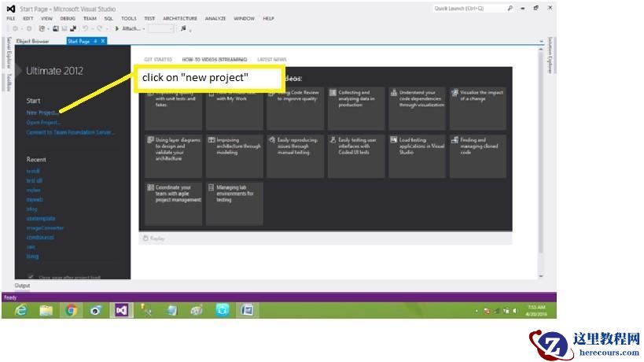Switch to the Get Started tab

tap(158, 60)
